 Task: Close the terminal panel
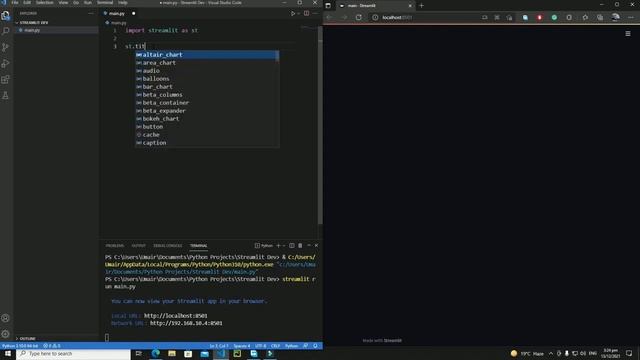pos(316,246)
